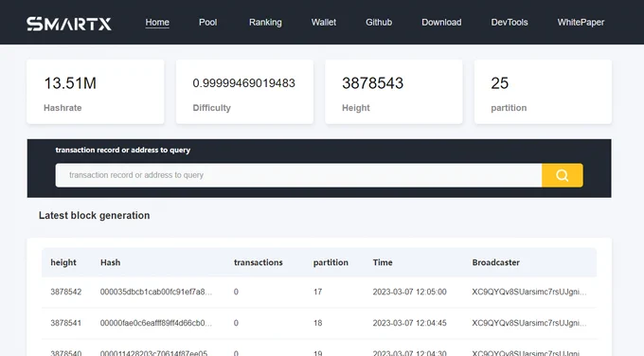The width and height of the screenshot is (644, 356).
Task: Click the Latest block generation heading
Action: click(94, 215)
